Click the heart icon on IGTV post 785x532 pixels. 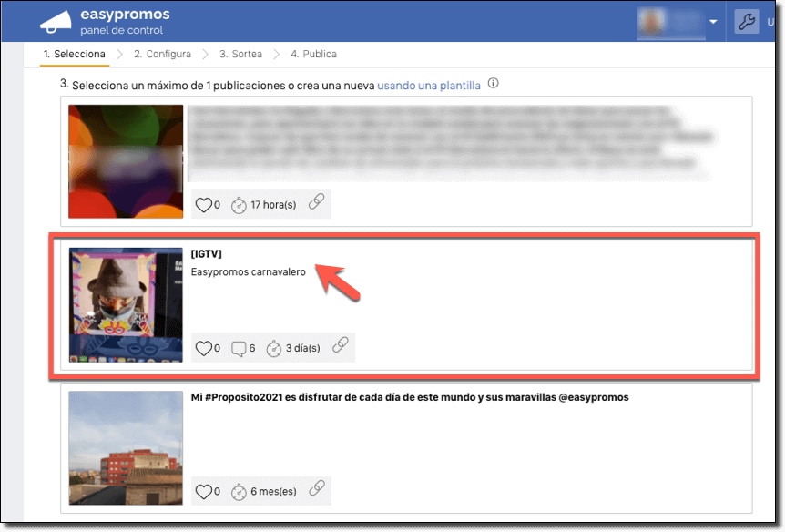203,348
